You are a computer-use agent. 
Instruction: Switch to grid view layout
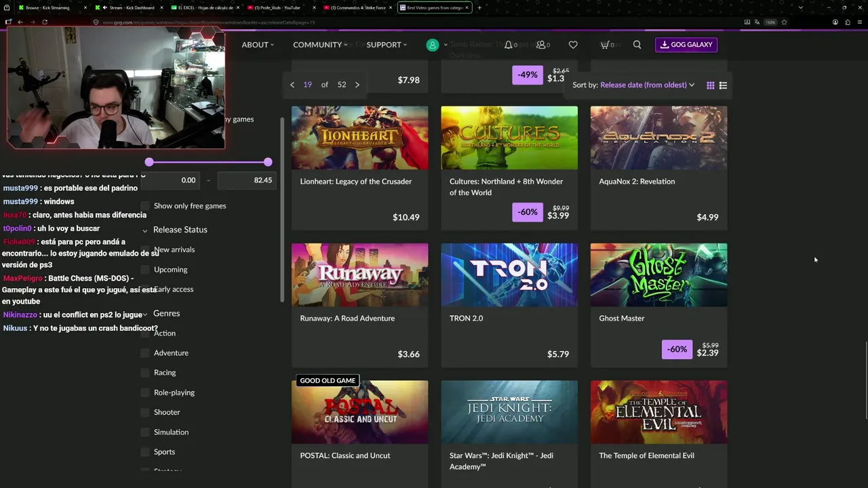(x=710, y=85)
